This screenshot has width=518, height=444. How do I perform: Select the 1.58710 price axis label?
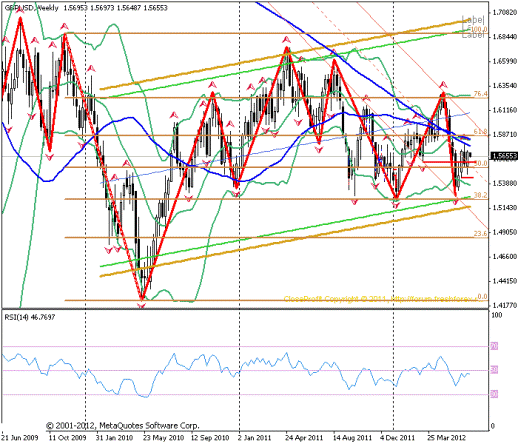(x=505, y=134)
